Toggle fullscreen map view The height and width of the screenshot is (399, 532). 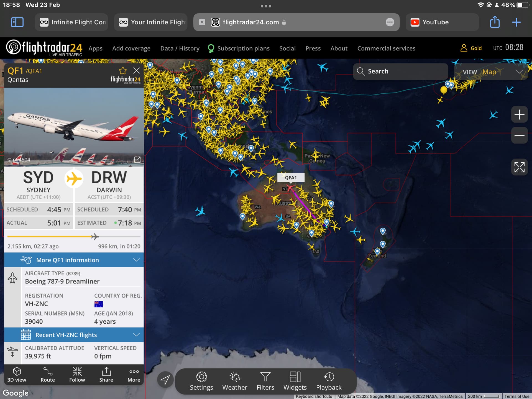pyautogui.click(x=519, y=167)
